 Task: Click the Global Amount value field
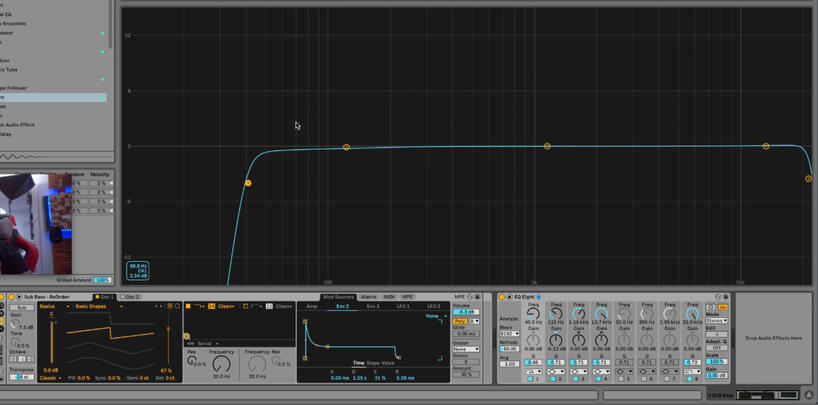pos(102,280)
